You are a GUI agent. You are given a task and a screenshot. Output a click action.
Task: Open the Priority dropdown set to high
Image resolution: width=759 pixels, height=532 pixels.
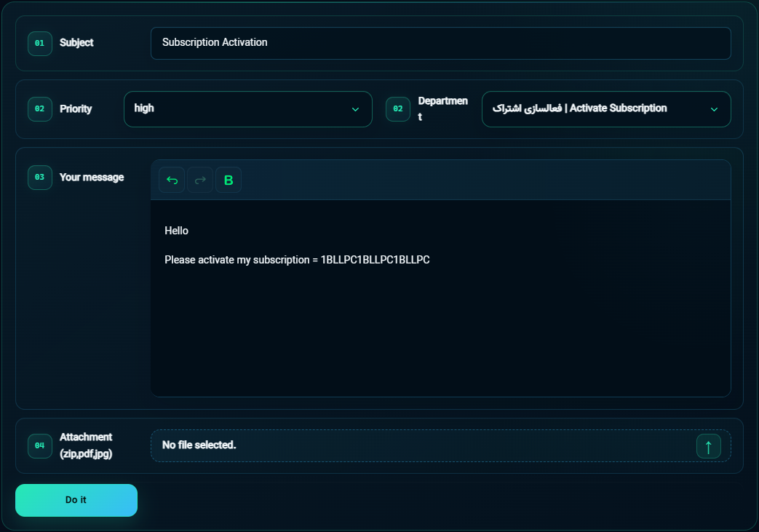pos(248,109)
